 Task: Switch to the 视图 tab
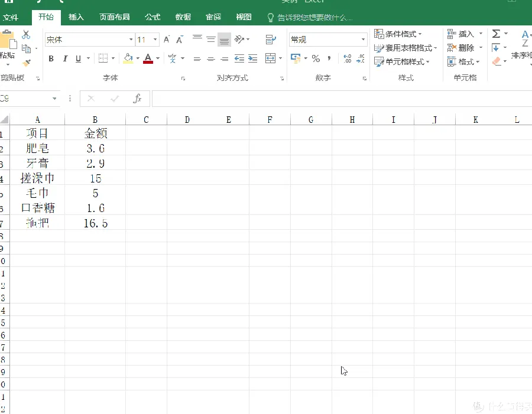point(244,17)
